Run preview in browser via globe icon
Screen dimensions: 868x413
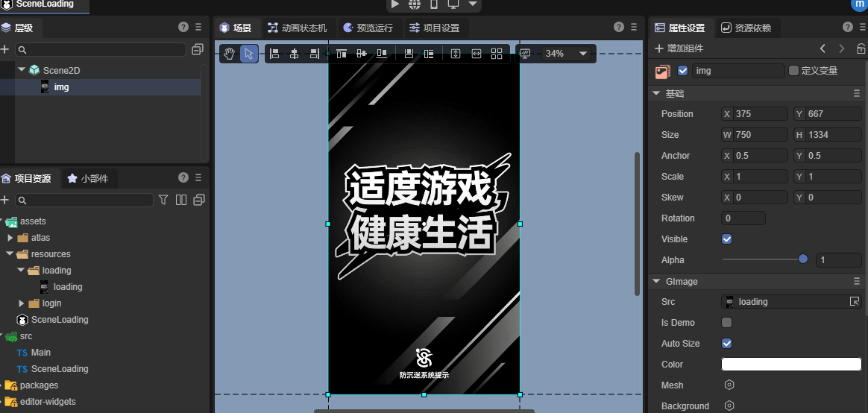click(415, 4)
